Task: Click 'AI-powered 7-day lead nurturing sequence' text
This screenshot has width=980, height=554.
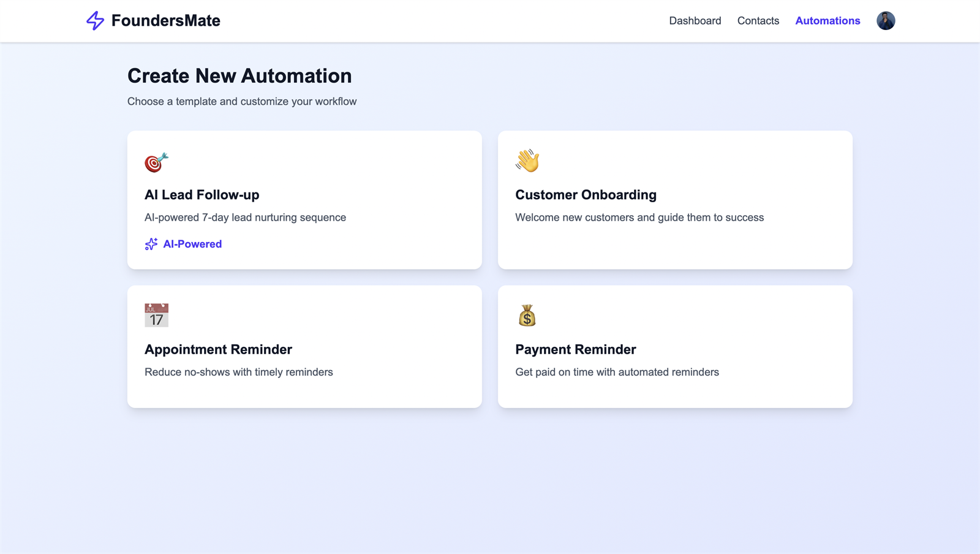Action: point(245,218)
